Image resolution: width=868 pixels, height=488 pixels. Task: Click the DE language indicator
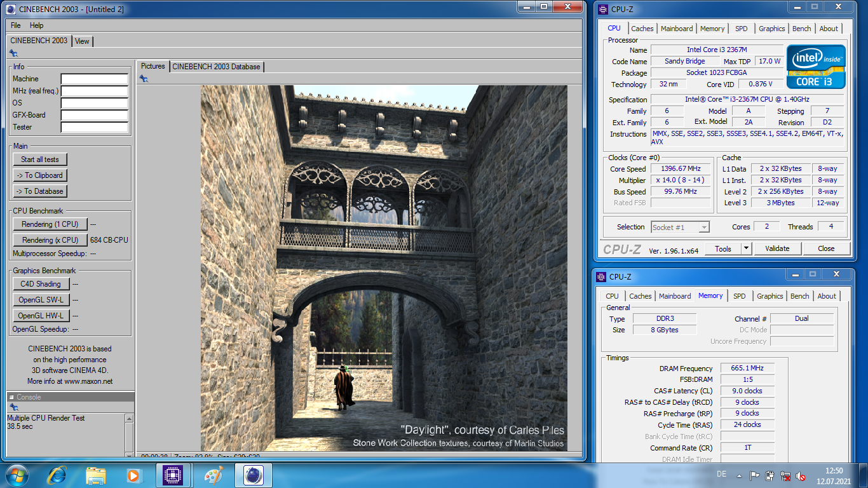[x=721, y=475]
